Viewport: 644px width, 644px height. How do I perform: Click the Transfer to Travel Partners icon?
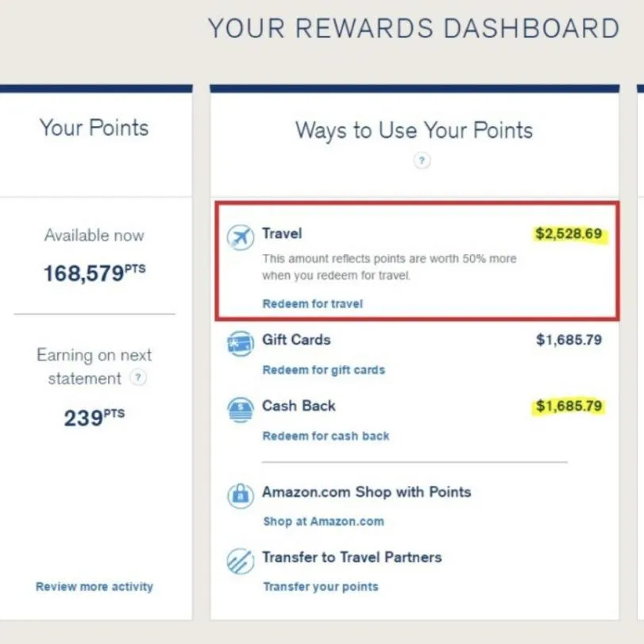241,561
